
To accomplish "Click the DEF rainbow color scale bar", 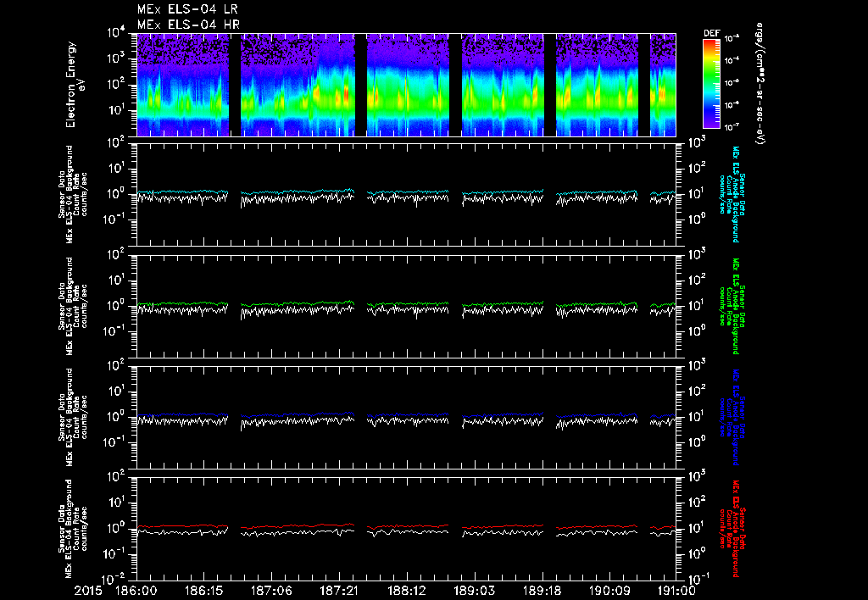I will tap(711, 83).
